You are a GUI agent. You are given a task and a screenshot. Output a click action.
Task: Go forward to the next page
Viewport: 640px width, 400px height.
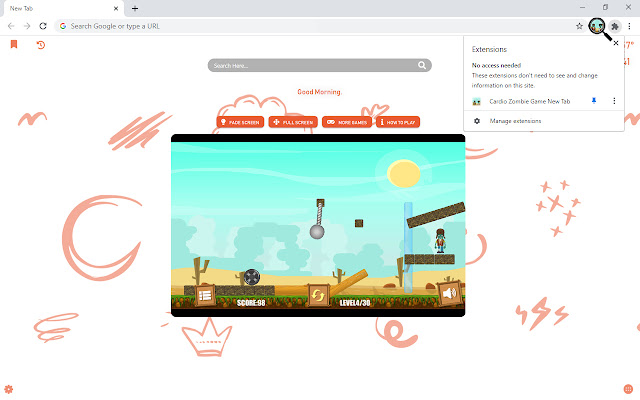click(x=27, y=26)
